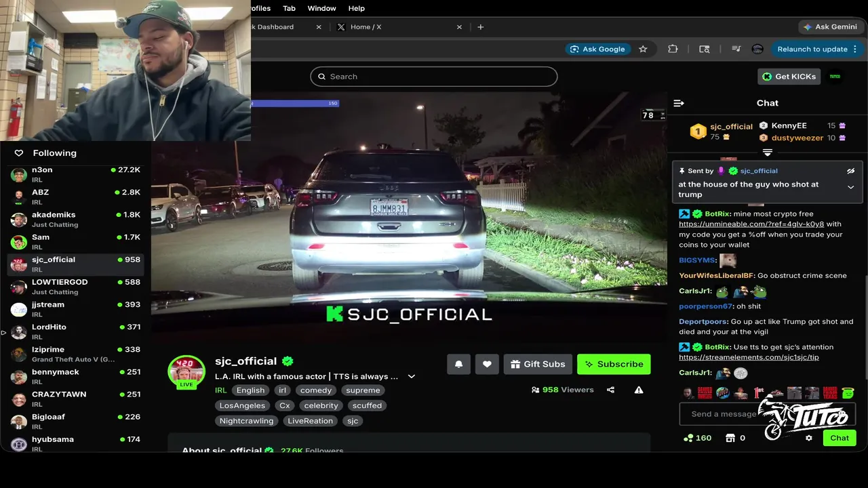Open the Kick shop icon beside 0
The height and width of the screenshot is (488, 868).
click(730, 438)
